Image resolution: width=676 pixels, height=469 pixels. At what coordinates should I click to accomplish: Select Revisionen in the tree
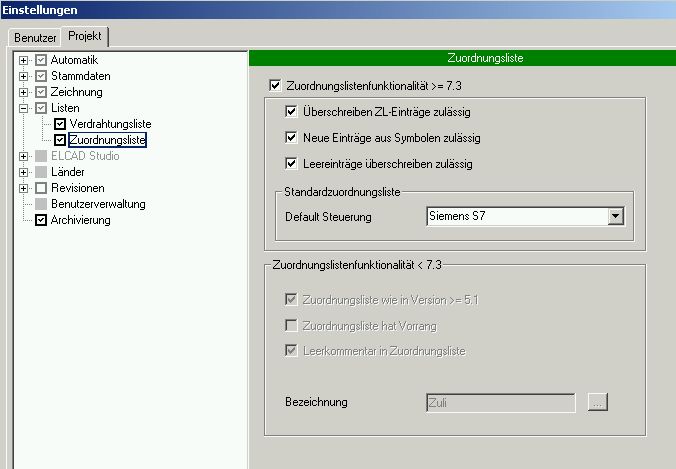click(x=78, y=188)
